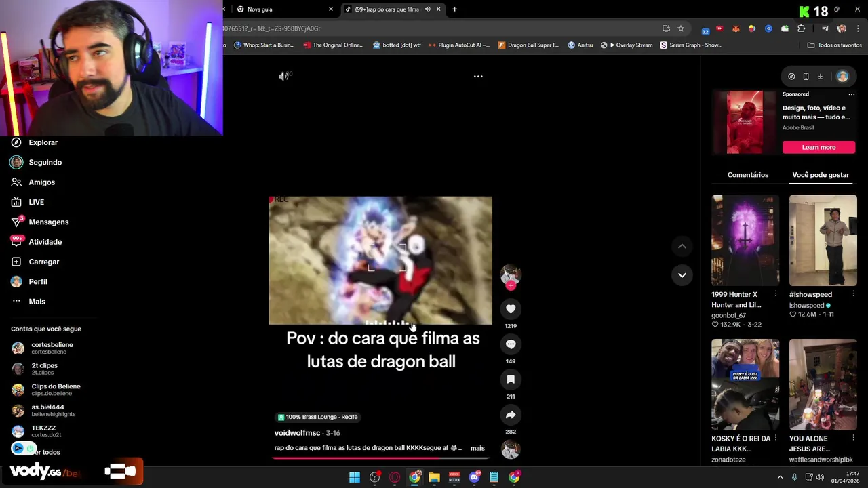Screen dimensions: 868x488
Task: Open the three-dot video options menu
Action: [478, 77]
